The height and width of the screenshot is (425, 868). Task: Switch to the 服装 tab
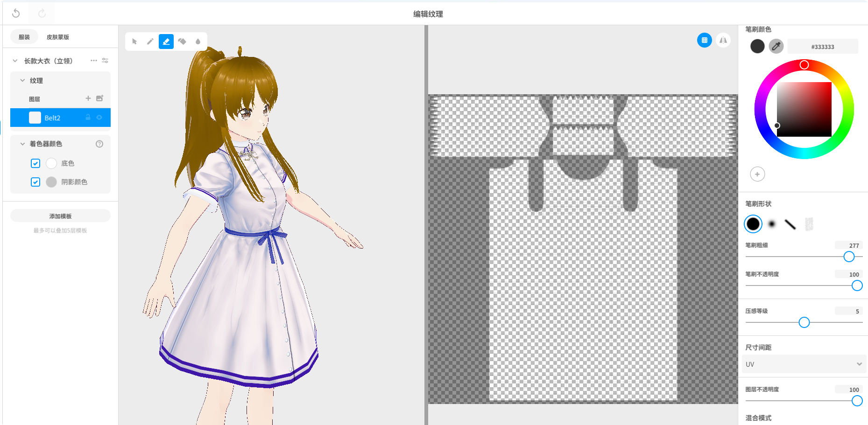24,37
